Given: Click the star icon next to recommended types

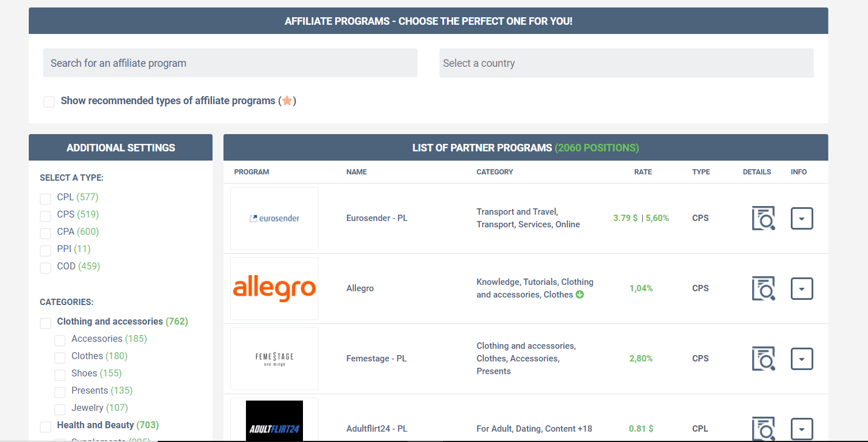Looking at the screenshot, I should click(287, 101).
